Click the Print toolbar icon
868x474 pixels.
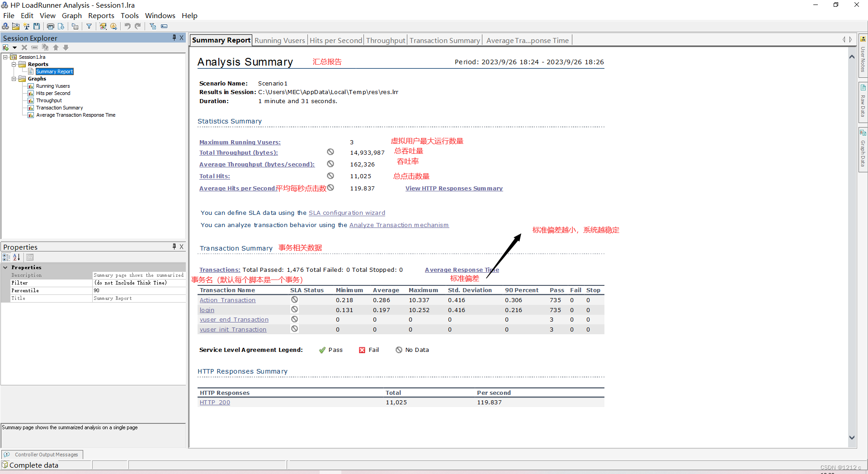(51, 26)
